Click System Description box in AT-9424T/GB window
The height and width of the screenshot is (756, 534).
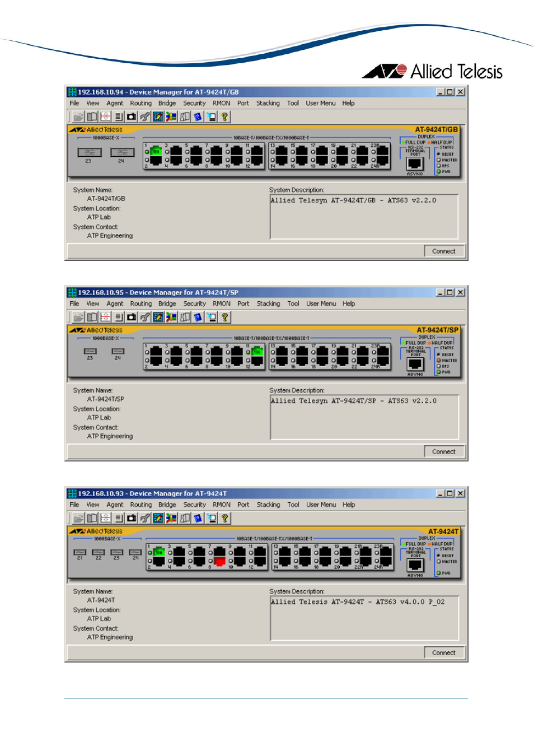[364, 217]
